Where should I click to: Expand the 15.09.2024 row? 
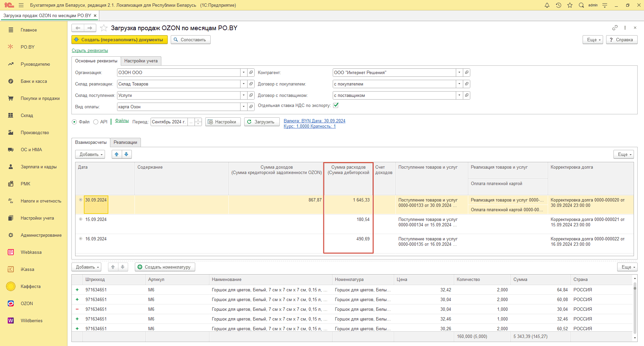(80, 219)
